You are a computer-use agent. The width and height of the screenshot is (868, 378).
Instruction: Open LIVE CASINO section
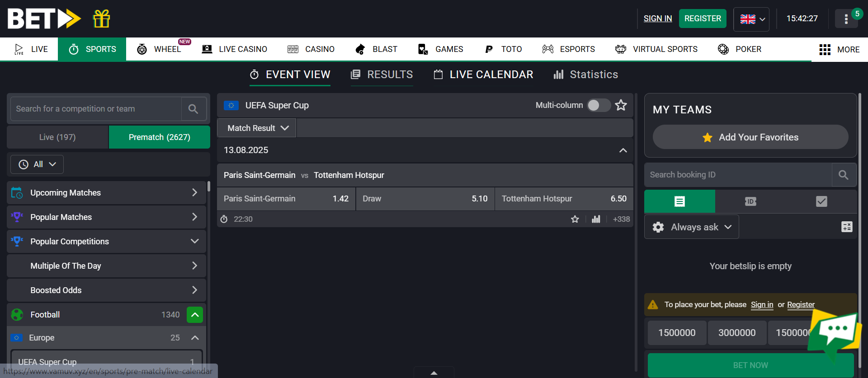[x=234, y=49]
